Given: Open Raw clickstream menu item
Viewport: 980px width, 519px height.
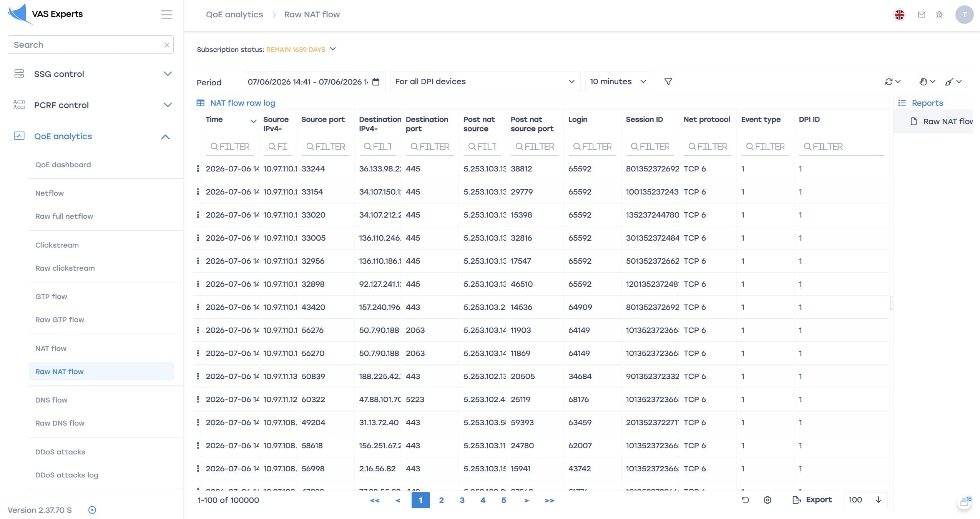Looking at the screenshot, I should (x=65, y=268).
